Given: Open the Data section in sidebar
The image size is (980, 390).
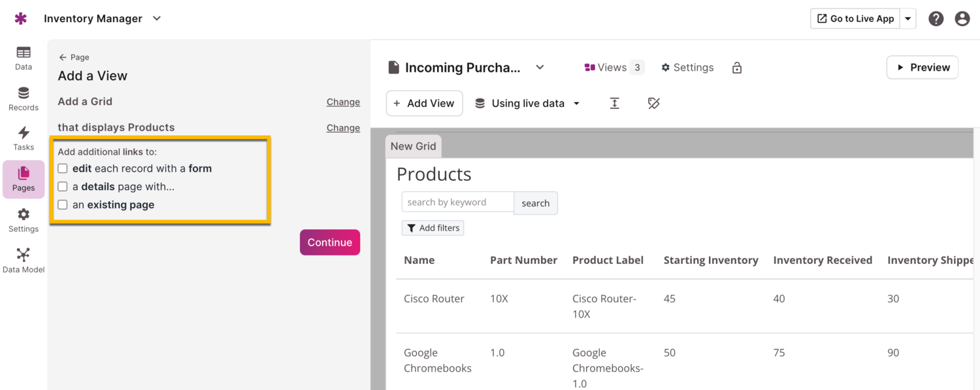Looking at the screenshot, I should point(24,58).
